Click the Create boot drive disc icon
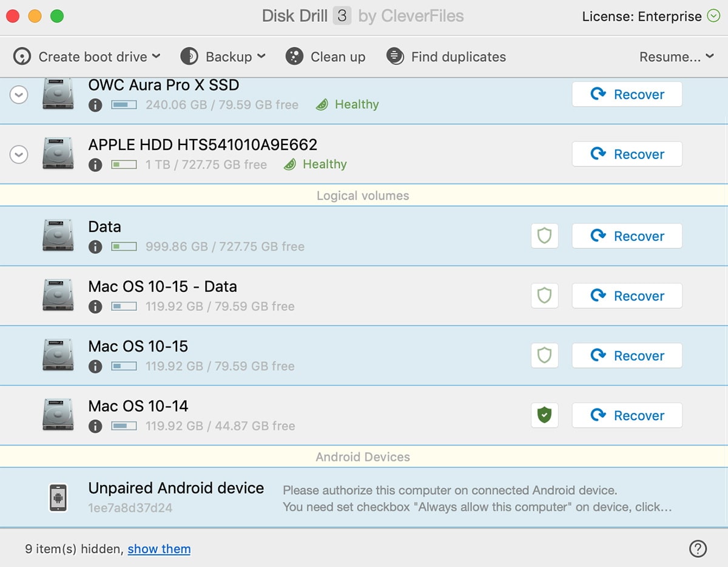 [22, 56]
